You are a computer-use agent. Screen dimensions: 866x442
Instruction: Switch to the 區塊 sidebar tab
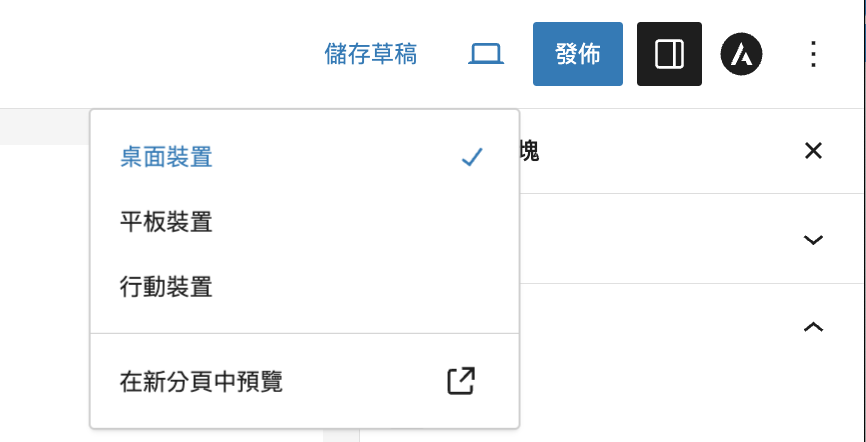[529, 151]
